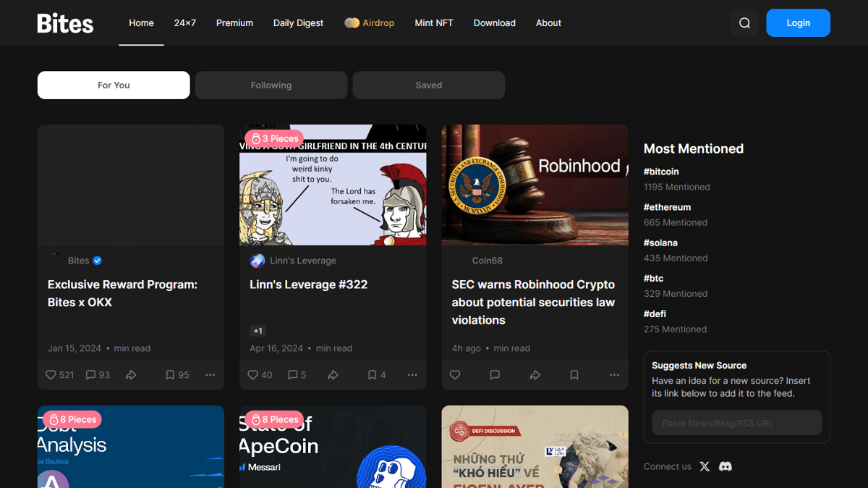Image resolution: width=868 pixels, height=488 pixels.
Task: Open the Daily Digest nav item
Action: click(x=298, y=23)
